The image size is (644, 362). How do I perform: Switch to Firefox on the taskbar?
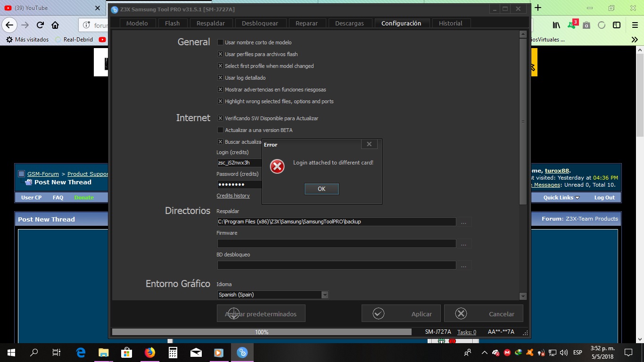pyautogui.click(x=149, y=352)
